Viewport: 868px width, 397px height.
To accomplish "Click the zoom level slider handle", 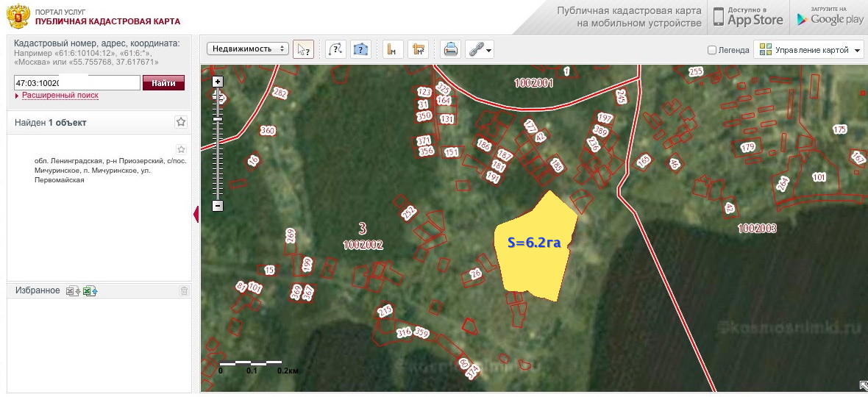I will click(x=217, y=118).
